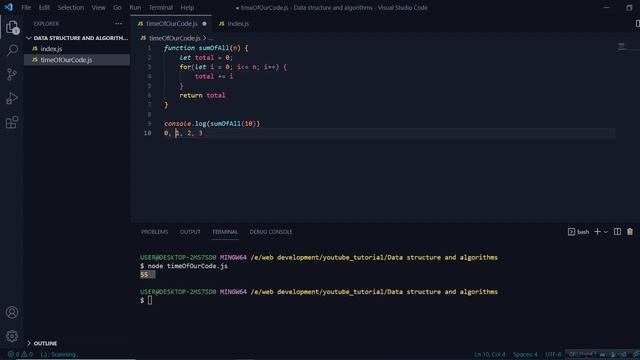
Task: Click the 'function sumOfAll(n) {' code line
Action: [x=206, y=48]
